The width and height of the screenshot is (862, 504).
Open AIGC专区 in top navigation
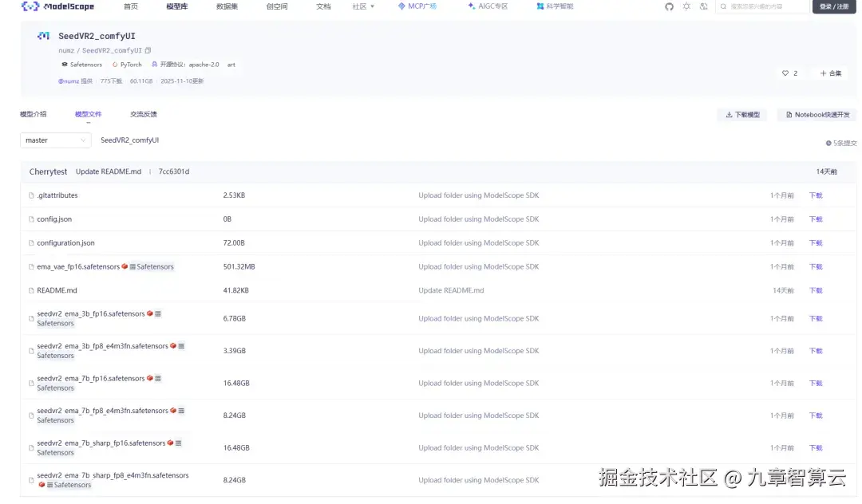click(x=488, y=6)
